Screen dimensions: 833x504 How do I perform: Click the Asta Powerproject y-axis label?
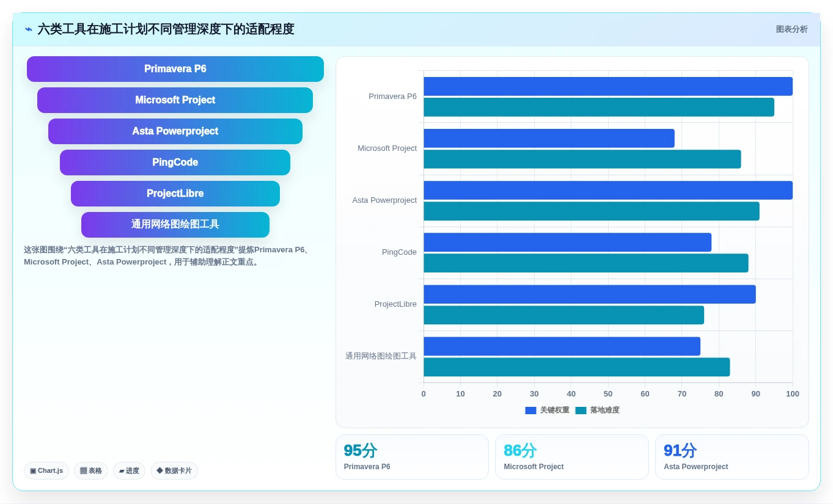click(384, 200)
